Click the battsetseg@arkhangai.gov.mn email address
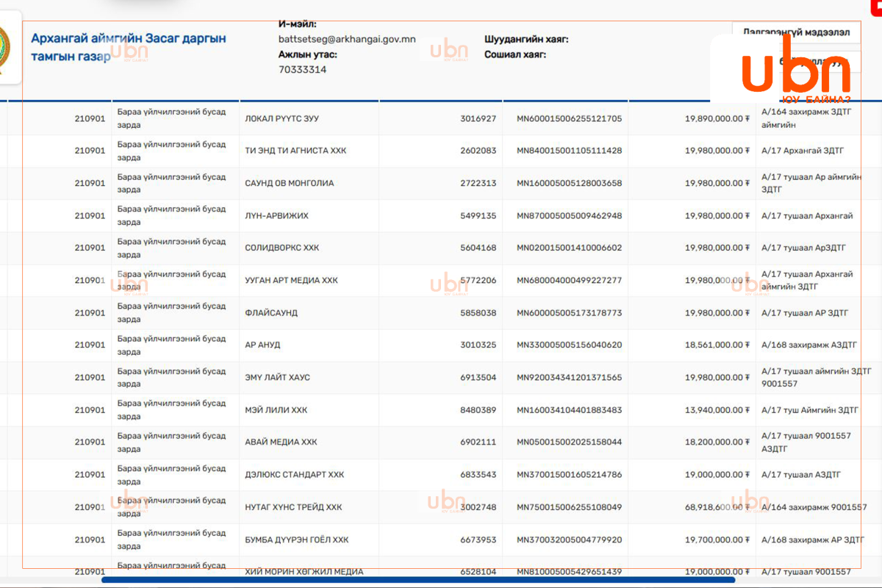The image size is (882, 588). (347, 40)
